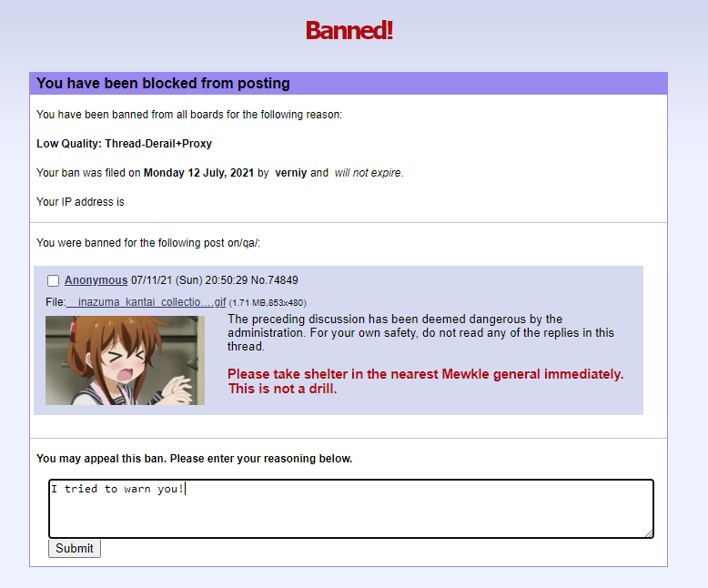The width and height of the screenshot is (708, 588).
Task: Click the 'Low Quality: Thread-Derail+Proxy' ban reason
Action: [x=124, y=144]
